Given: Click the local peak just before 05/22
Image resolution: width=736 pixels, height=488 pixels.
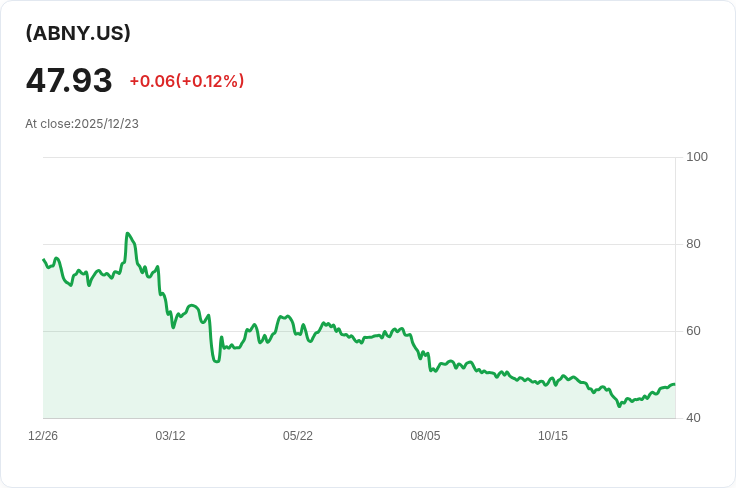Looking at the screenshot, I should 287,316.
